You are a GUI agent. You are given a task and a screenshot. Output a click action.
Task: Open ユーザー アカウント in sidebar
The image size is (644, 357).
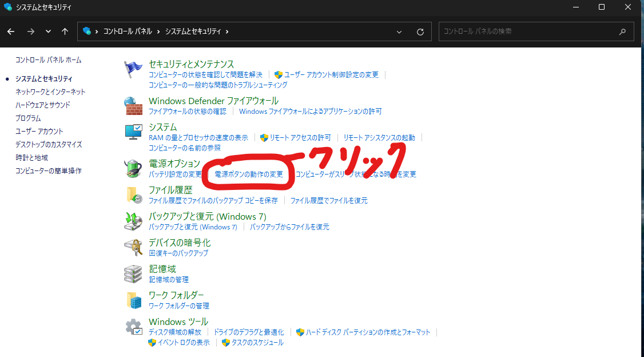tap(39, 132)
